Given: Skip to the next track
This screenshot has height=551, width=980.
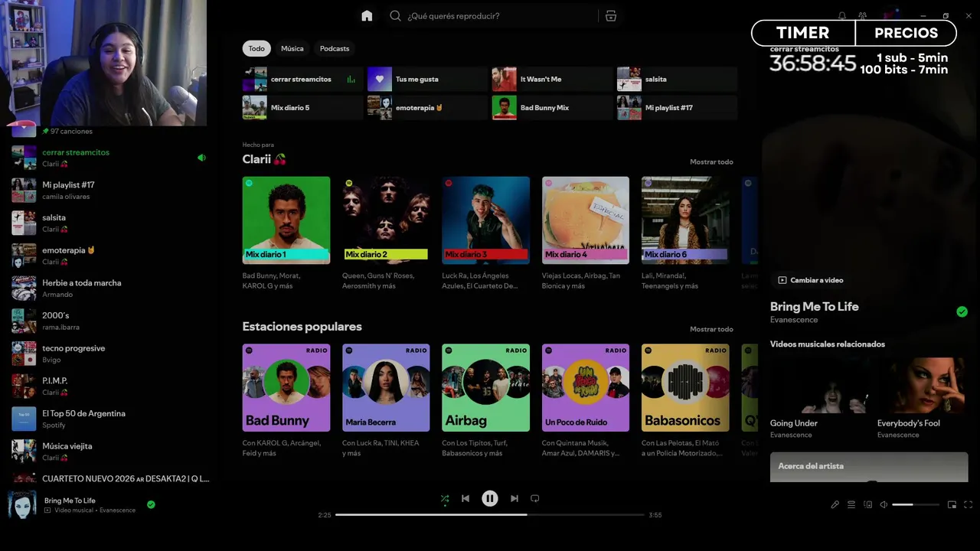Looking at the screenshot, I should click(514, 498).
